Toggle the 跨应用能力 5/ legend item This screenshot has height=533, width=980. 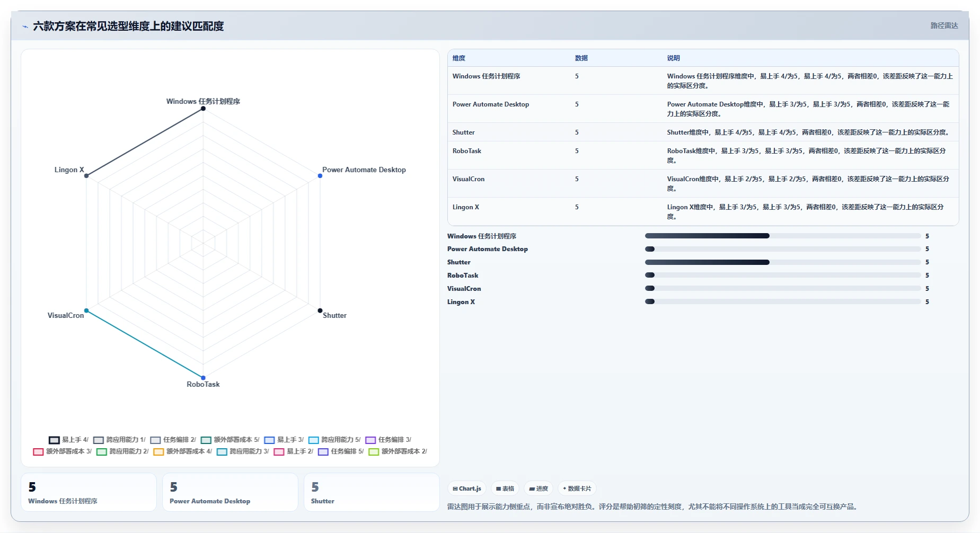[334, 440]
